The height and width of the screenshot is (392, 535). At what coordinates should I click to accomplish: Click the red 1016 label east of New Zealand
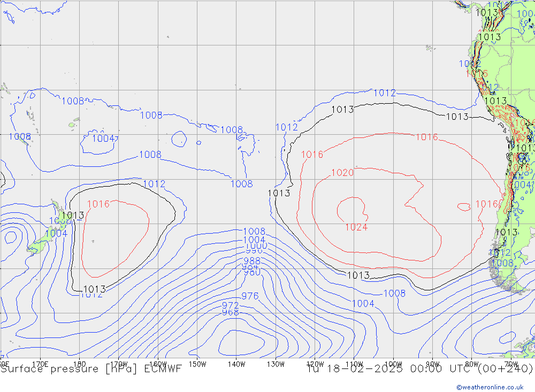tap(98, 204)
